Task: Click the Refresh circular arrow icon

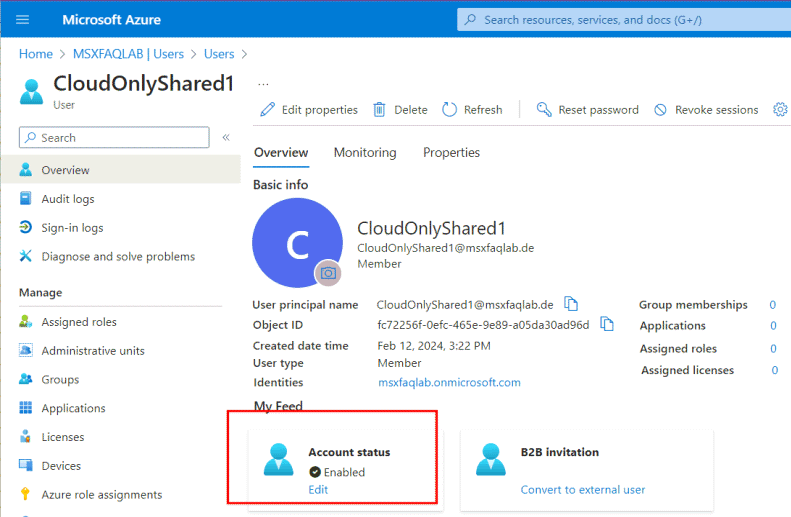Action: [x=449, y=109]
